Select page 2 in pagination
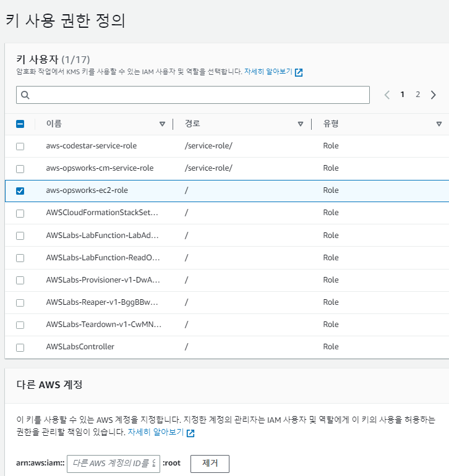 [x=417, y=95]
